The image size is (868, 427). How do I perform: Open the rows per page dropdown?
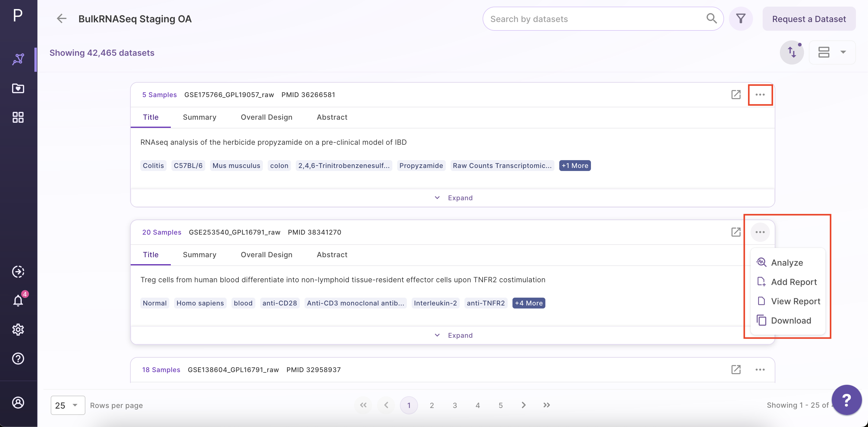tap(68, 405)
